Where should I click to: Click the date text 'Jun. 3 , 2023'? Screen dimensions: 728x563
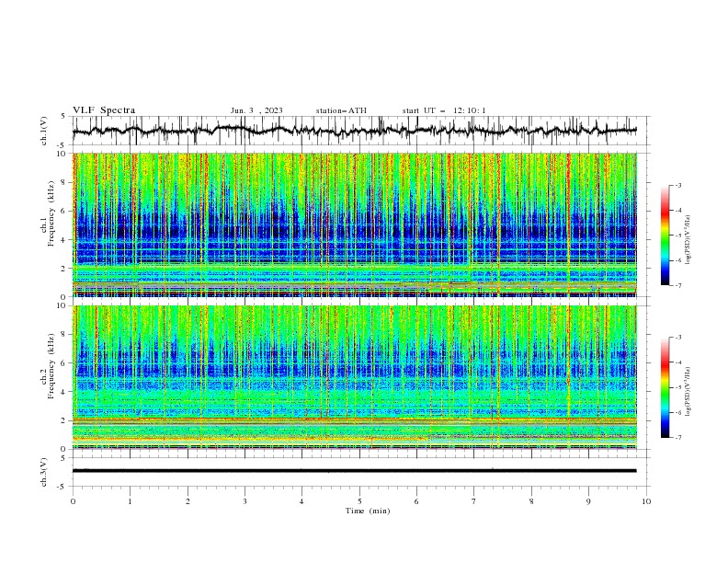pos(256,110)
